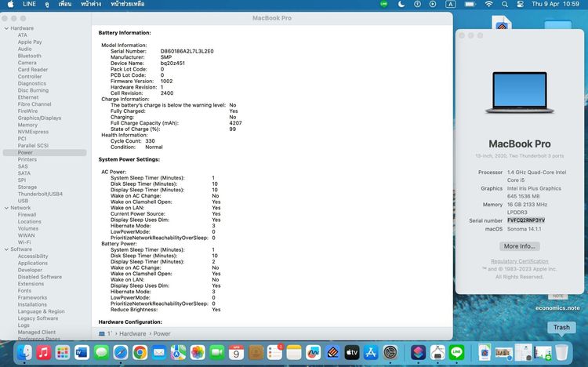This screenshot has height=367, width=588.
Task: Click Full Charge Capacity value 4207
Action: click(x=235, y=123)
